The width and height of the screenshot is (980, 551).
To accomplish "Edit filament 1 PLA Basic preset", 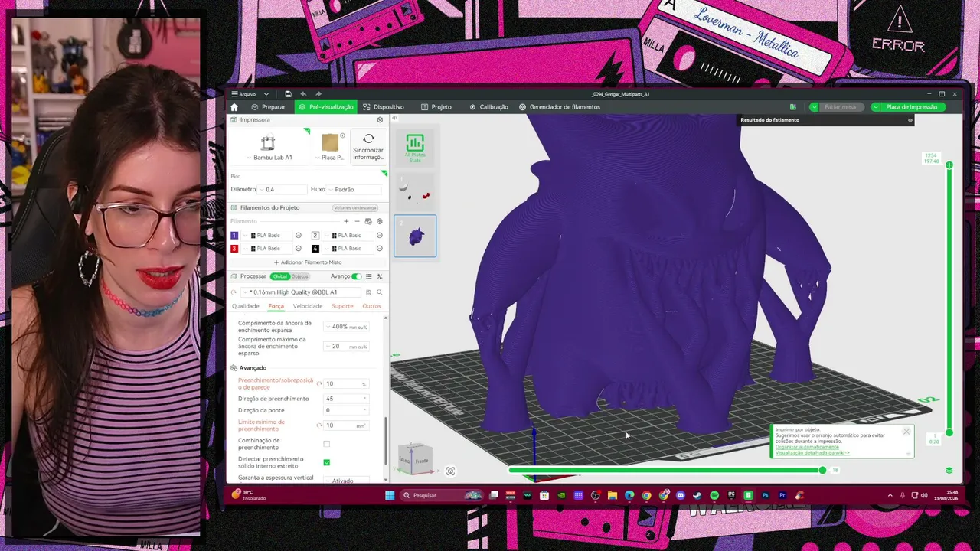I will [x=299, y=236].
